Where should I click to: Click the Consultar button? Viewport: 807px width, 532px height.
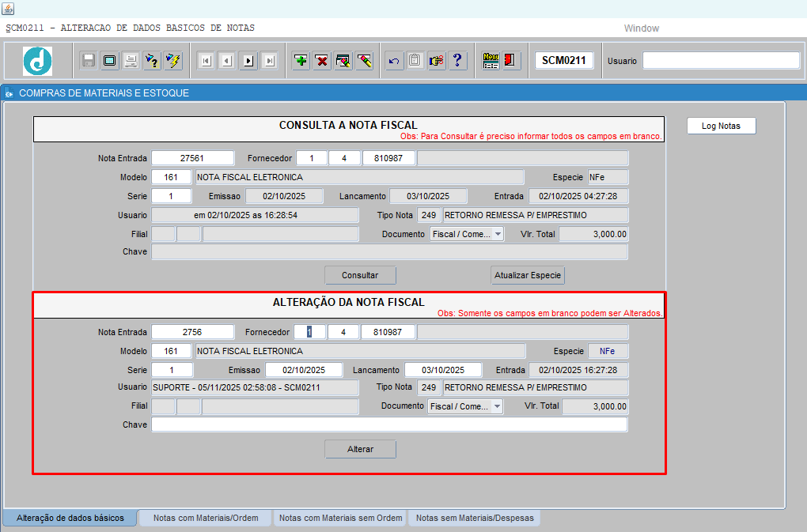360,275
